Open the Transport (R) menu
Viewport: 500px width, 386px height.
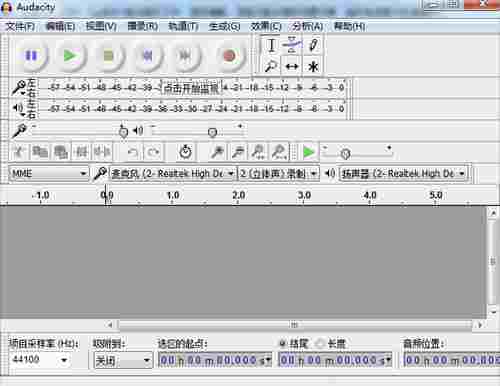pyautogui.click(x=143, y=26)
